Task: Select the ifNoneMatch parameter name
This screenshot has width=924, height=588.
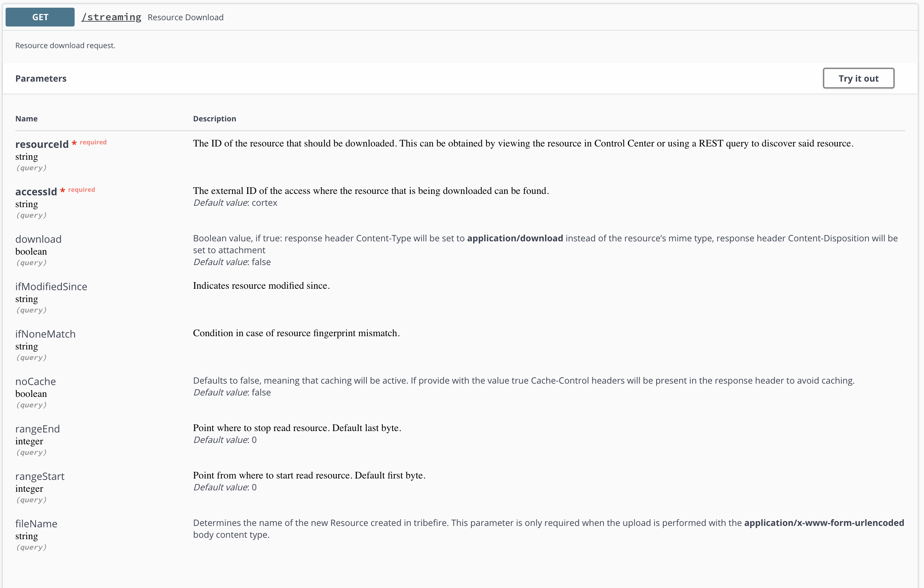Action: 45,334
